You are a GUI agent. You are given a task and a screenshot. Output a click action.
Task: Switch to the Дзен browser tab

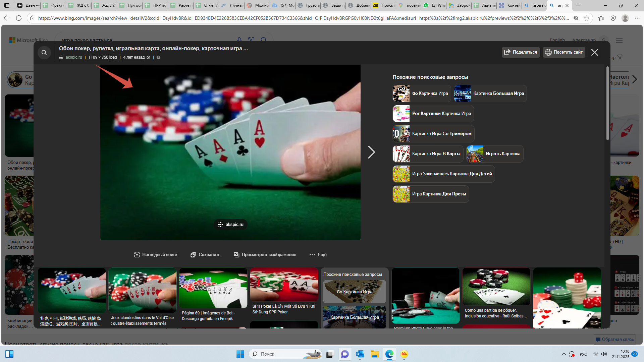tap(28, 5)
